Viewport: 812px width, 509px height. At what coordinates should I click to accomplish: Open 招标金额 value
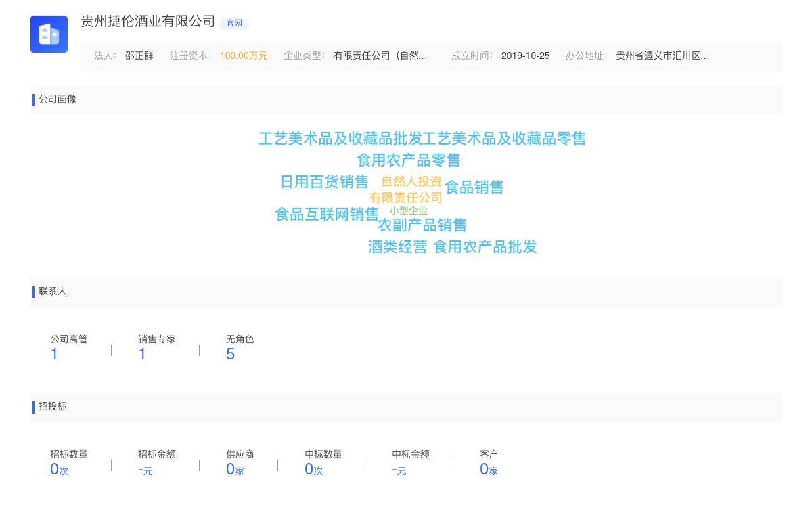[x=145, y=470]
